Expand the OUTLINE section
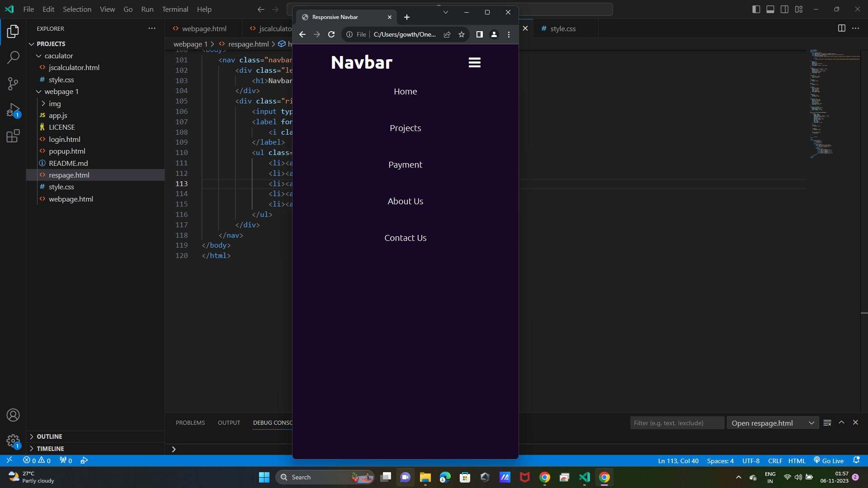Image resolution: width=868 pixels, height=488 pixels. tap(49, 436)
